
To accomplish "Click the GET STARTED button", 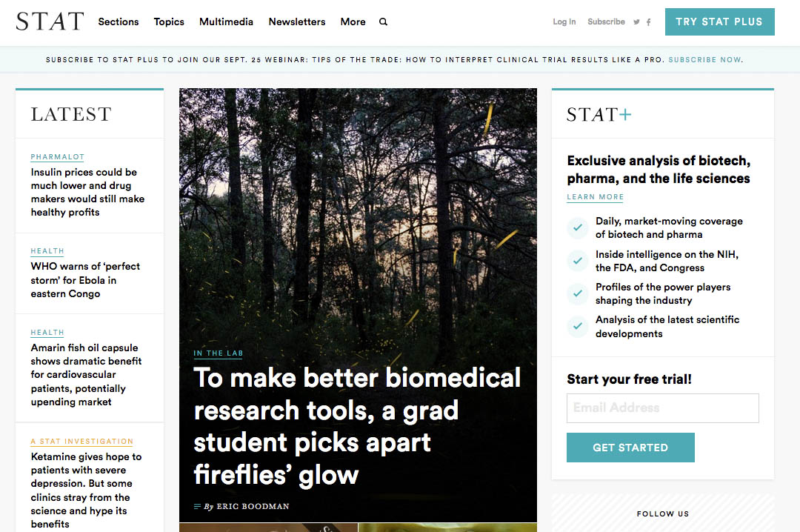I will (x=630, y=448).
